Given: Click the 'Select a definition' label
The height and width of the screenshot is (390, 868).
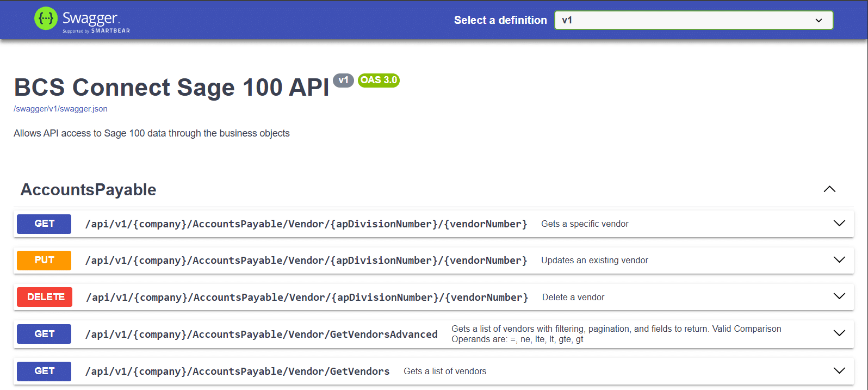Looking at the screenshot, I should coord(500,20).
